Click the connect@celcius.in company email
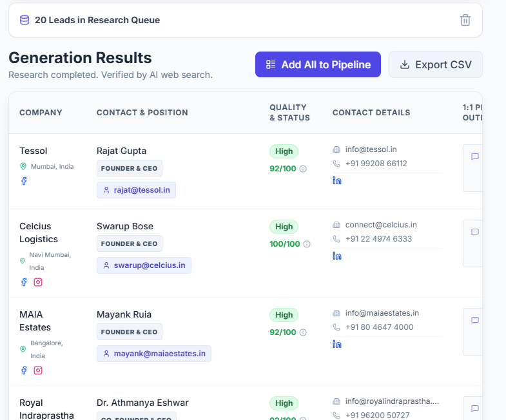The image size is (506, 420). 381,225
